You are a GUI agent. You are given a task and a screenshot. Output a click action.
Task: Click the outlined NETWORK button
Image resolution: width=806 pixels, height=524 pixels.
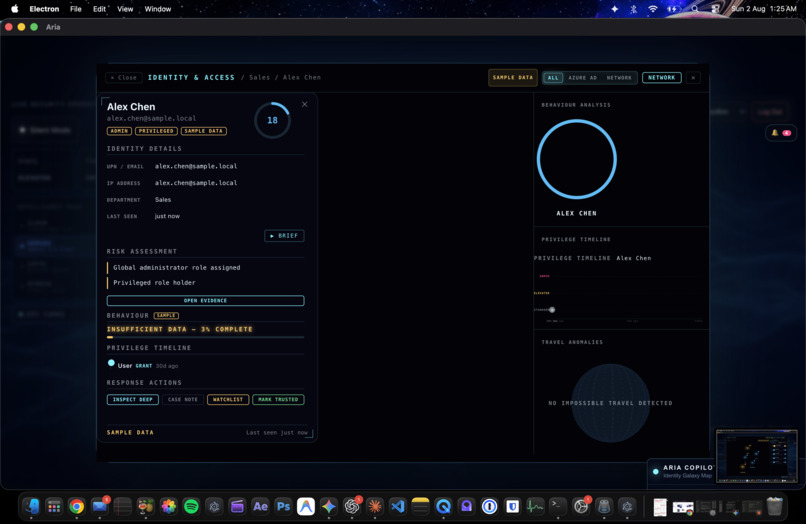pyautogui.click(x=662, y=78)
